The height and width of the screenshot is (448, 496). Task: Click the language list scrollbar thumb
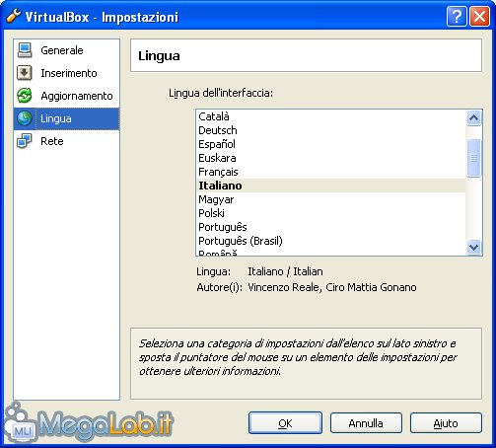click(x=473, y=158)
